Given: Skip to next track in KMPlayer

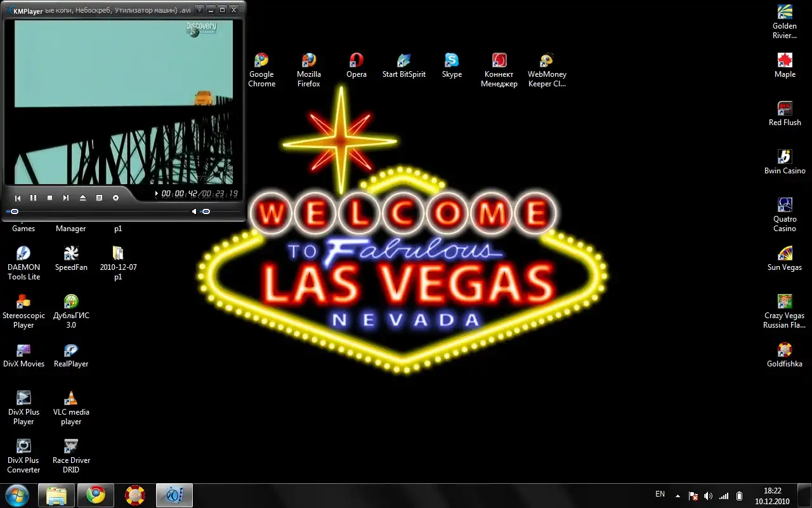Looking at the screenshot, I should [x=66, y=198].
